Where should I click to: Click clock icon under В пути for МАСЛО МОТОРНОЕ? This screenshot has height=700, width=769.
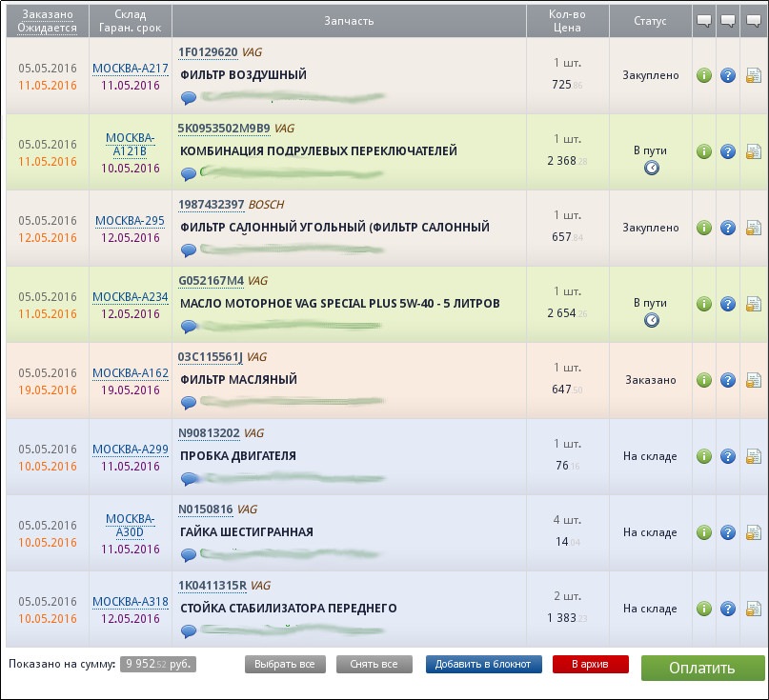pyautogui.click(x=651, y=320)
